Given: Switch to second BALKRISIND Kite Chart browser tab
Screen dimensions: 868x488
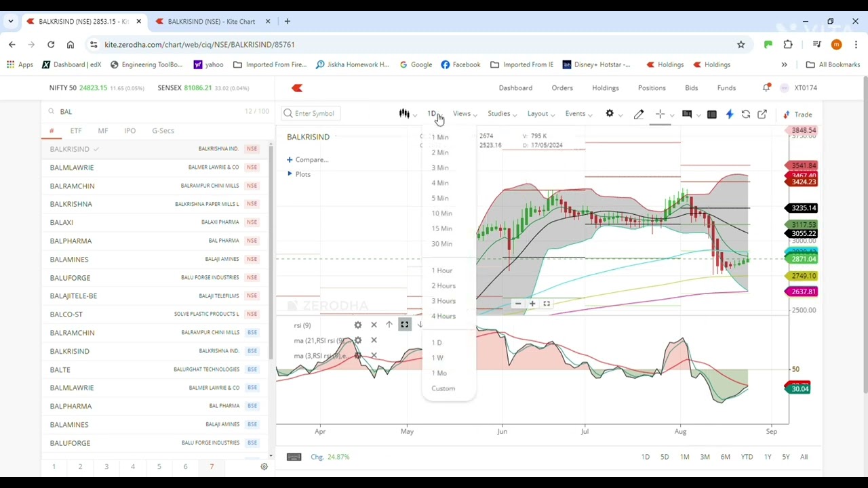Looking at the screenshot, I should pyautogui.click(x=212, y=22).
